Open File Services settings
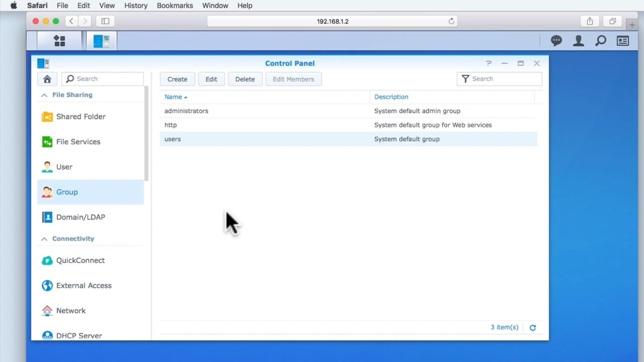The image size is (644, 362). tap(91, 142)
